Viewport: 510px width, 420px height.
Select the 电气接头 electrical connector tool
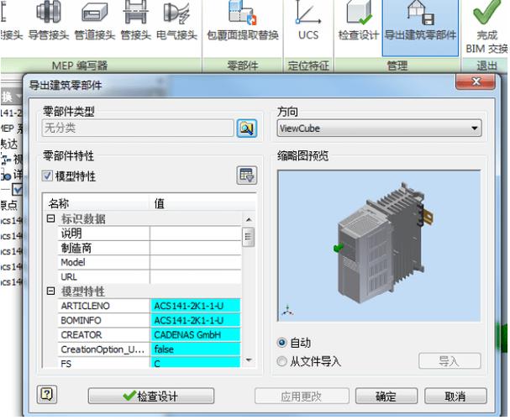coord(176,20)
